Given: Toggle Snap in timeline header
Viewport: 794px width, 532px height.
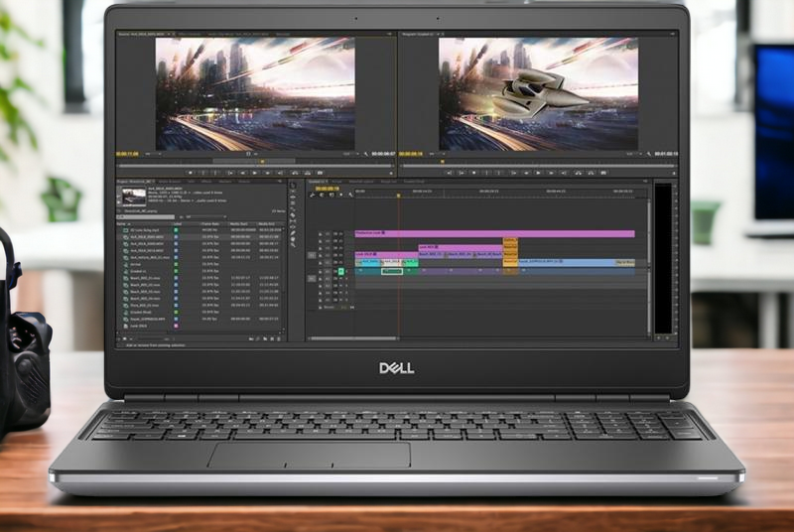Looking at the screenshot, I should pos(321,195).
